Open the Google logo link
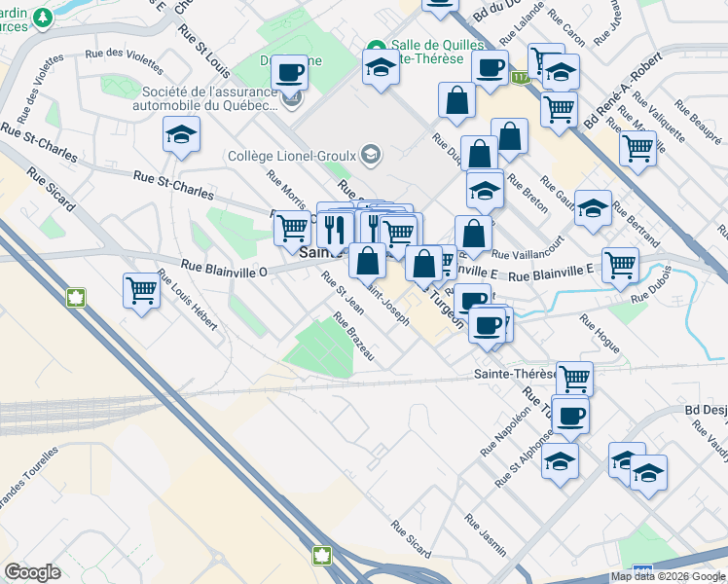The image size is (728, 584). [32, 572]
